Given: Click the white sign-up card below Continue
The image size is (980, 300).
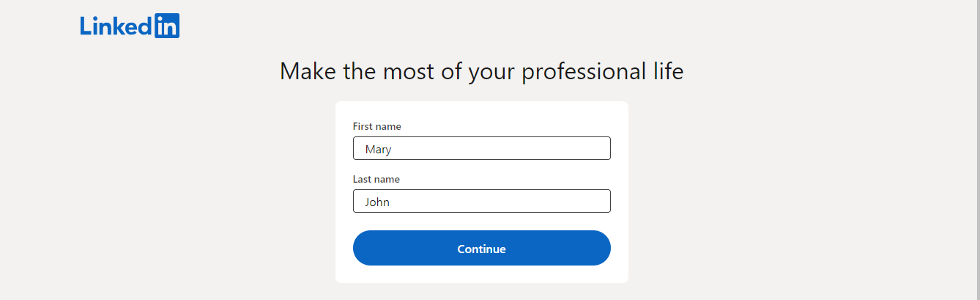Looking at the screenshot, I should 482,274.
